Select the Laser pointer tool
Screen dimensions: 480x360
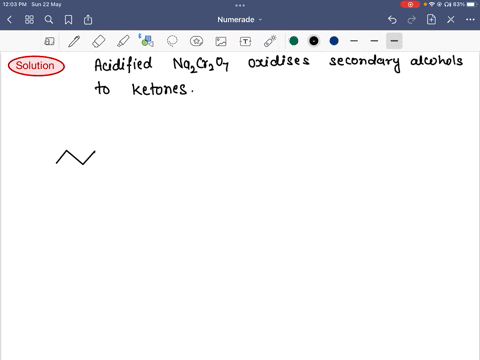click(270, 41)
